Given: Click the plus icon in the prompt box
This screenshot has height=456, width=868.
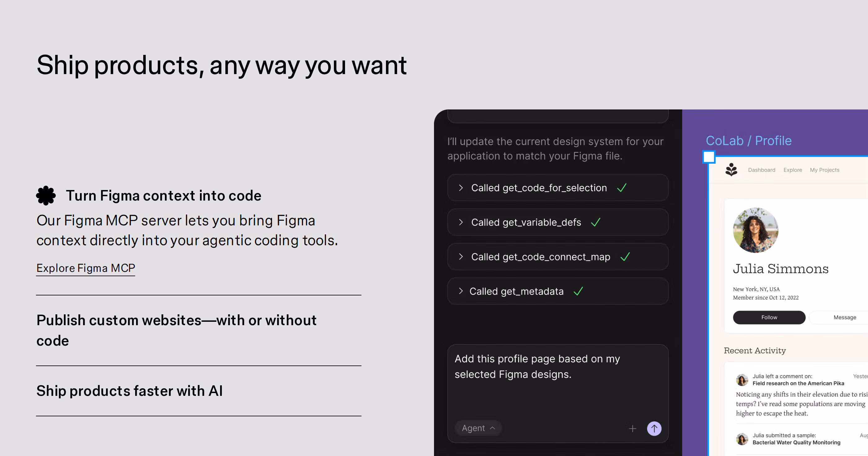Looking at the screenshot, I should (632, 428).
